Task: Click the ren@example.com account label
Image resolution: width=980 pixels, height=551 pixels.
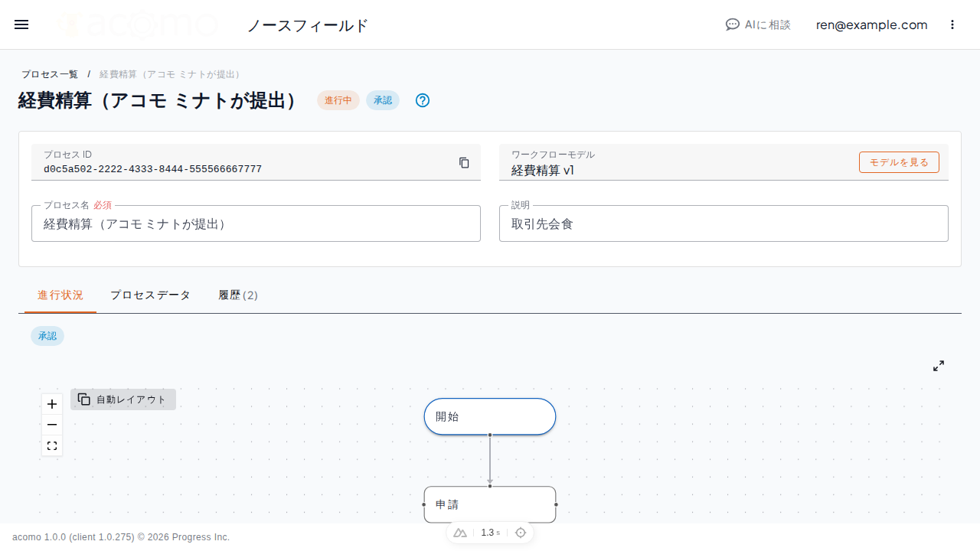Action: [871, 24]
